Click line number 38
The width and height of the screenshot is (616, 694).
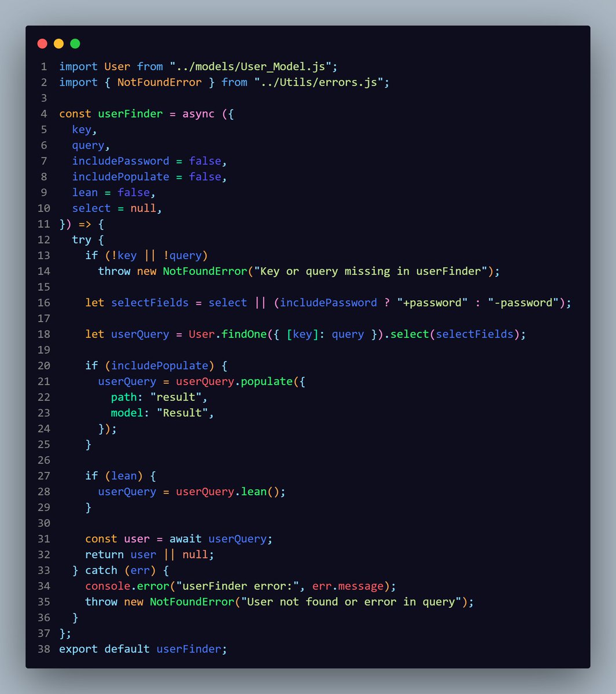click(x=44, y=649)
